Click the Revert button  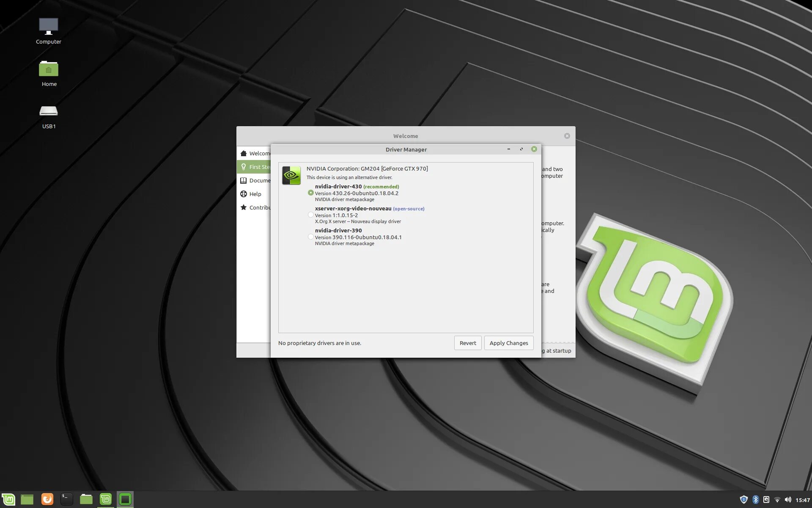coord(467,343)
